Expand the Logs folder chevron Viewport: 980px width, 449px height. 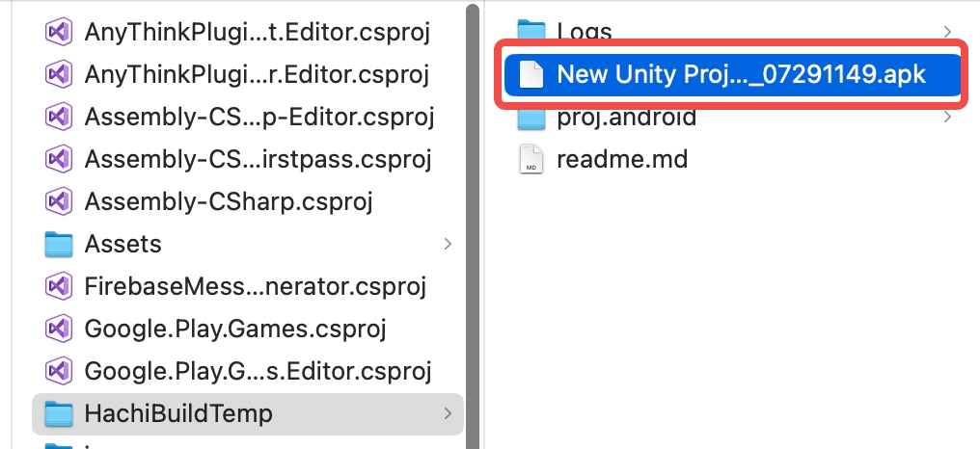point(947,31)
